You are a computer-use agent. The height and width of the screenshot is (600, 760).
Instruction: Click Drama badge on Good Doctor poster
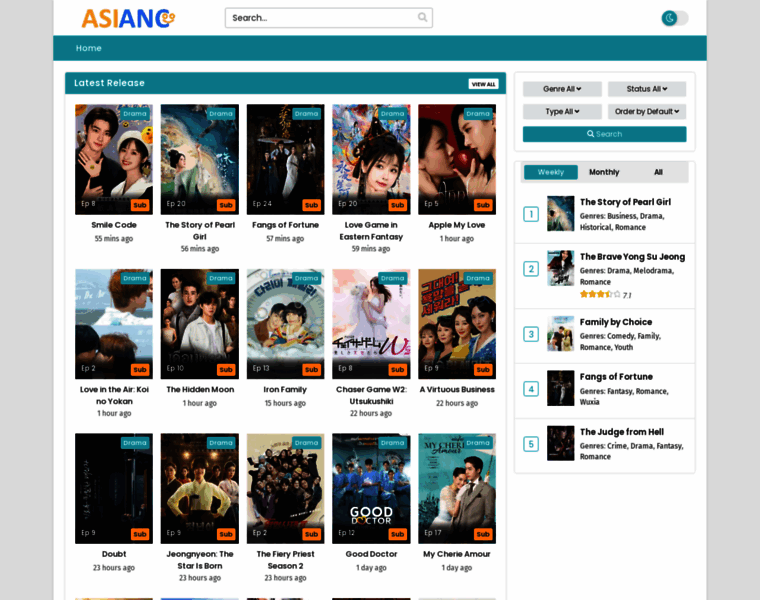click(x=392, y=443)
